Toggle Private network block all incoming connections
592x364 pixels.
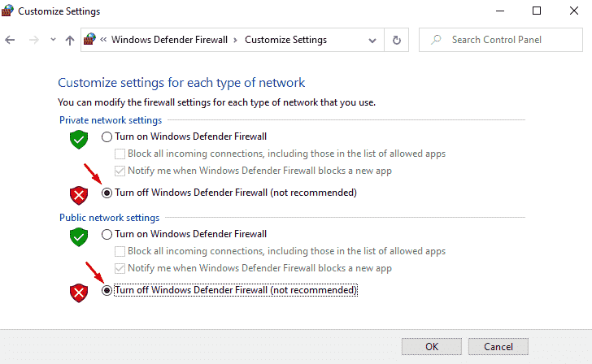click(120, 154)
